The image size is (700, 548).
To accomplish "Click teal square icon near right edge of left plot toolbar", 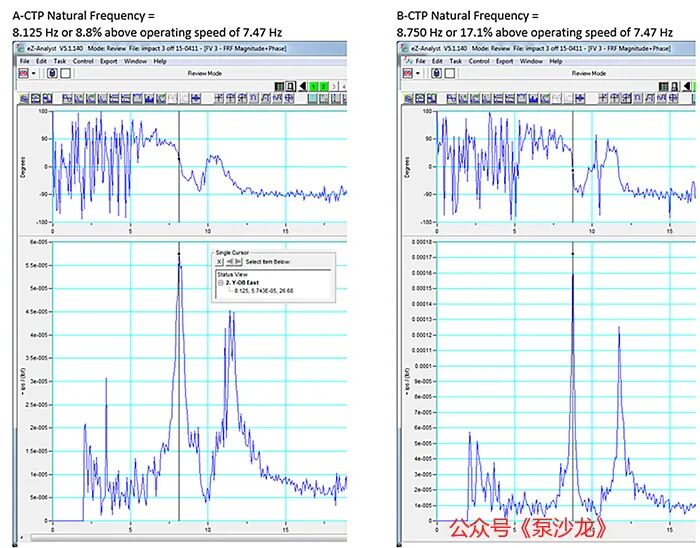I will point(312,99).
